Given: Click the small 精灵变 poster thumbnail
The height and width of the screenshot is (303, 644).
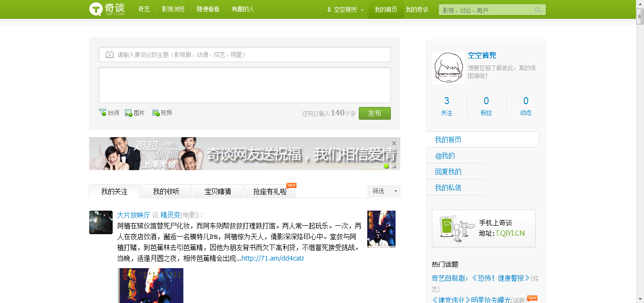Looking at the screenshot, I should coord(381,229).
